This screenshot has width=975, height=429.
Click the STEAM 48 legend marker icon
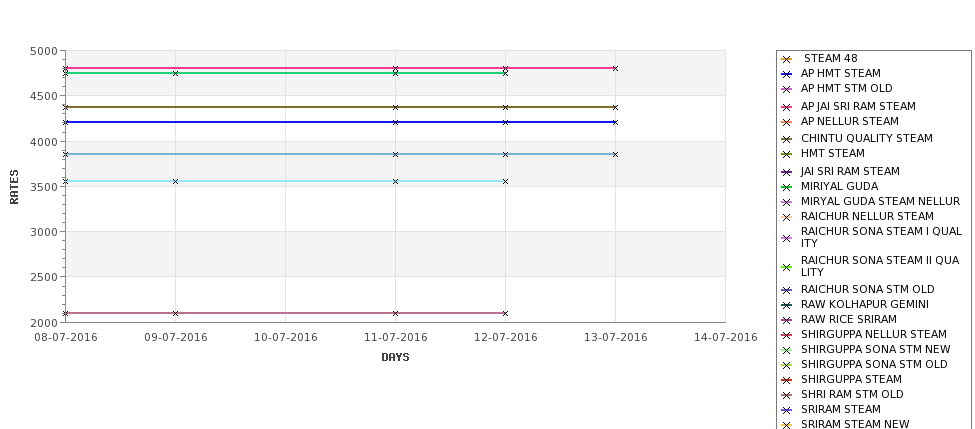pyautogui.click(x=786, y=59)
